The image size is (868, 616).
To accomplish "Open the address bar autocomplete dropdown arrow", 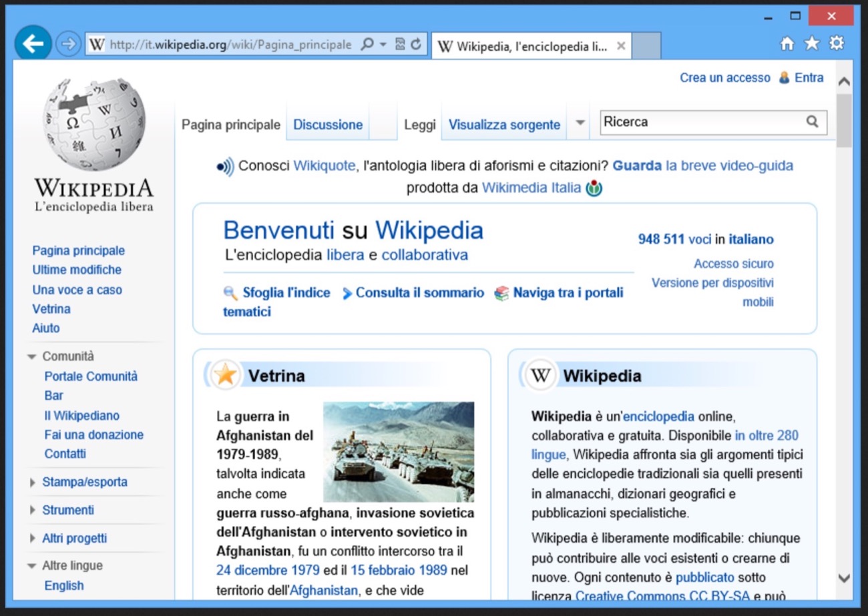I will [383, 45].
